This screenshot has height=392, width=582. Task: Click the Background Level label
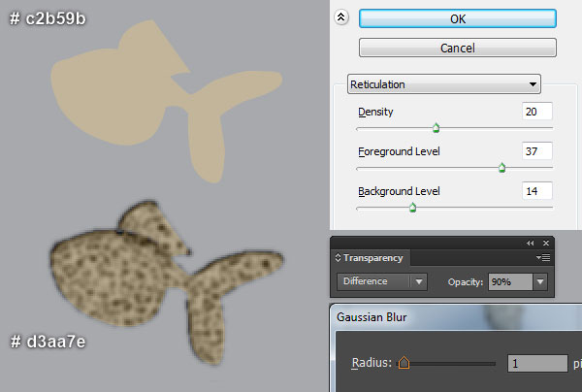tap(399, 191)
